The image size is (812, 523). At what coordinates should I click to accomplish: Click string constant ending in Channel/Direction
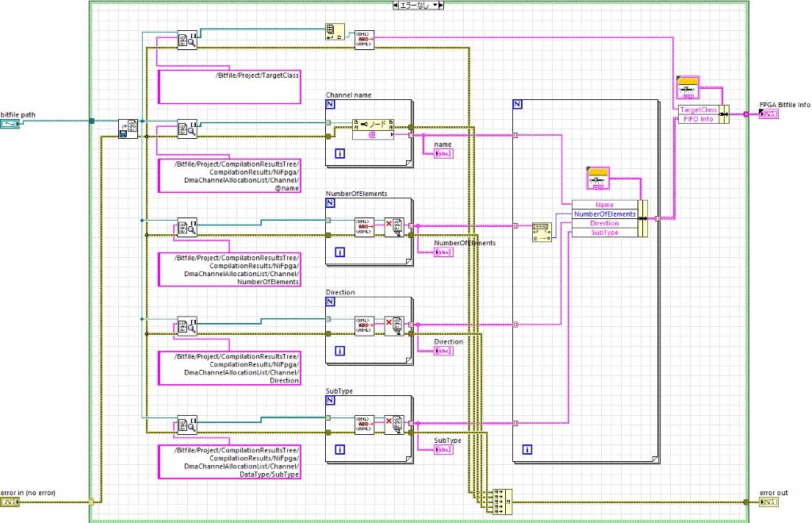tap(229, 368)
